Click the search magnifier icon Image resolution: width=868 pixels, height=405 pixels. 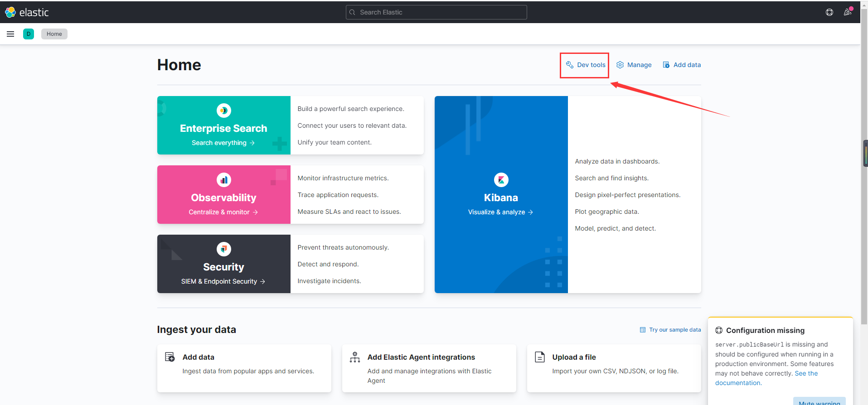(352, 12)
